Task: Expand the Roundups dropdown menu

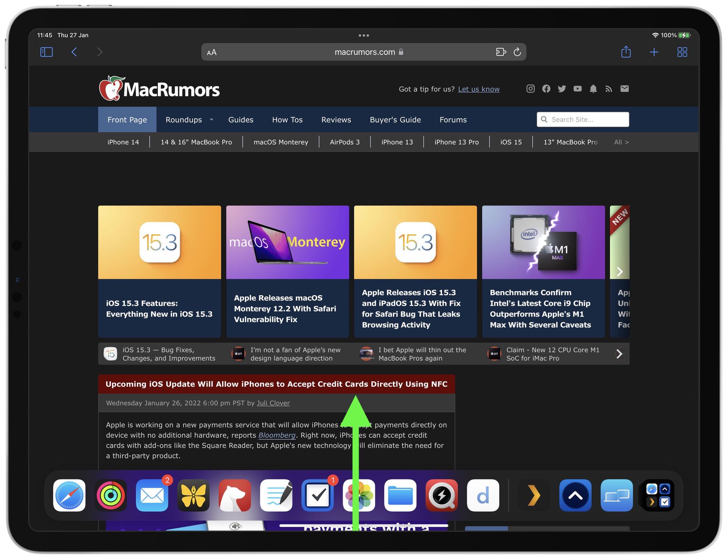Action: 188,120
